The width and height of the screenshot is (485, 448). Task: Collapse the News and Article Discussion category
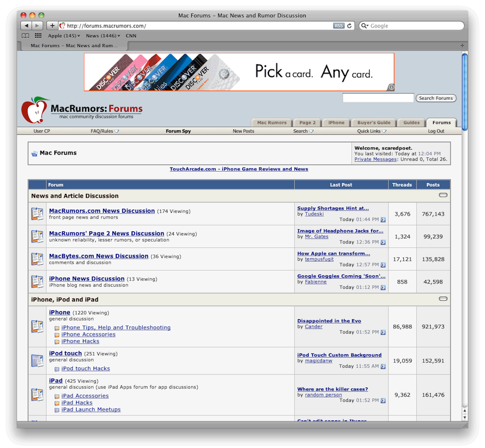point(443,195)
